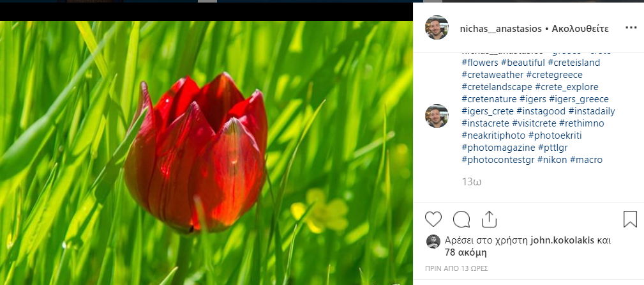The height and width of the screenshot is (285, 644).
Task: Open the caption author's avatar beside the hashtags
Action: (x=437, y=116)
